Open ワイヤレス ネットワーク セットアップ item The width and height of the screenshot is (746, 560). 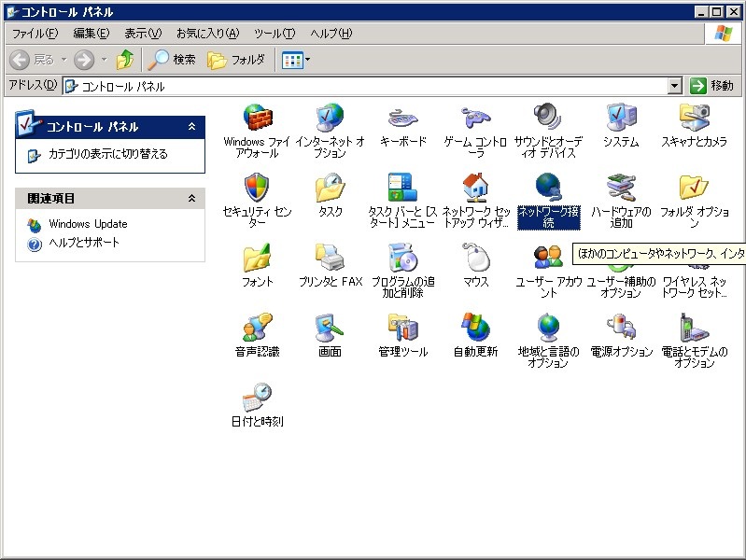tap(694, 287)
